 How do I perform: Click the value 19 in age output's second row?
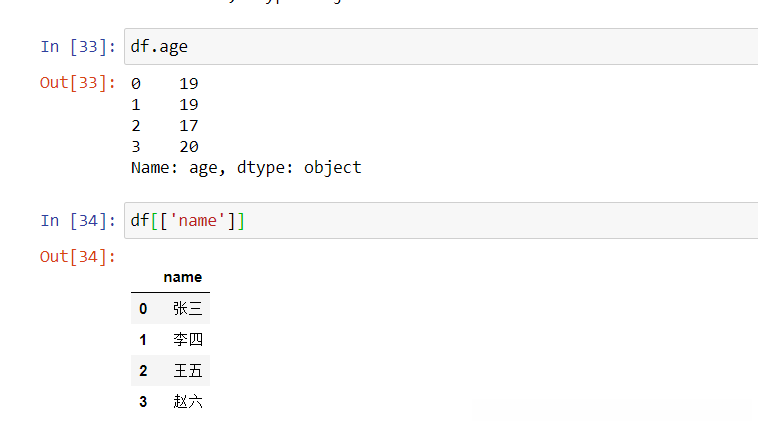[189, 104]
